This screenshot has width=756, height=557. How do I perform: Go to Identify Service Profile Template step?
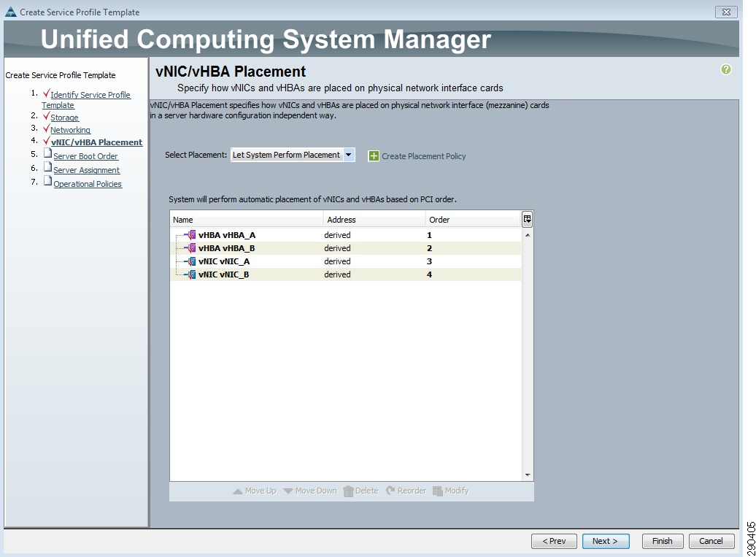tap(86, 100)
